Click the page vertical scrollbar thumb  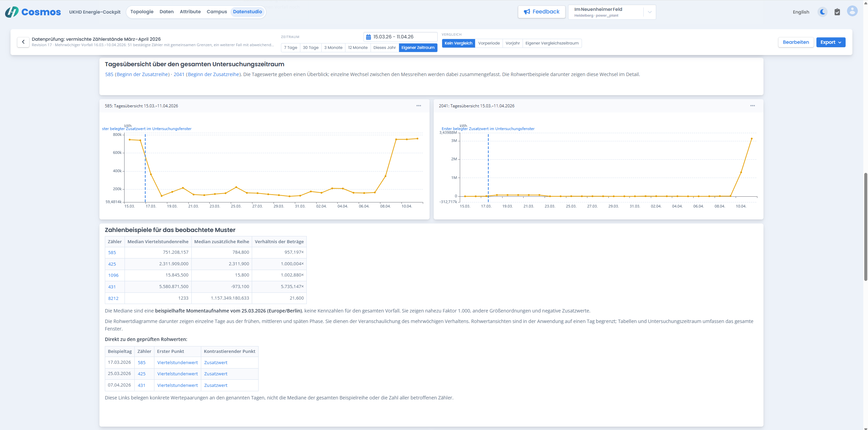coord(865,227)
